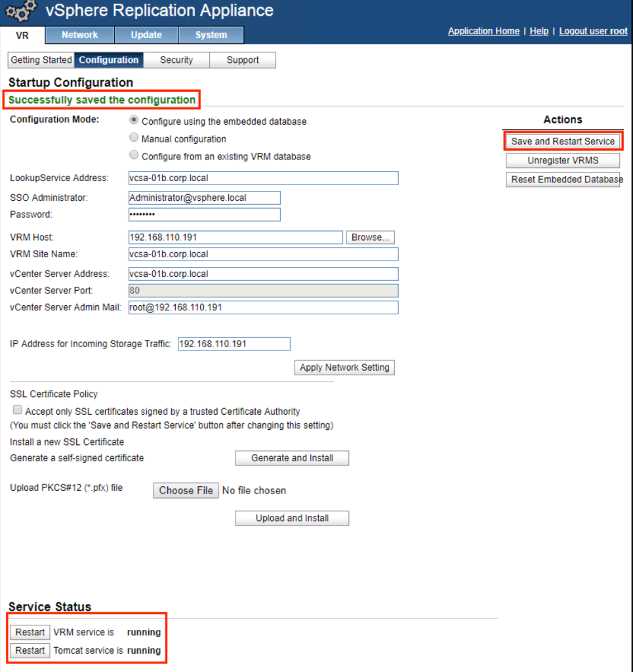Choose a PKCS#12 file to upload

(x=186, y=490)
